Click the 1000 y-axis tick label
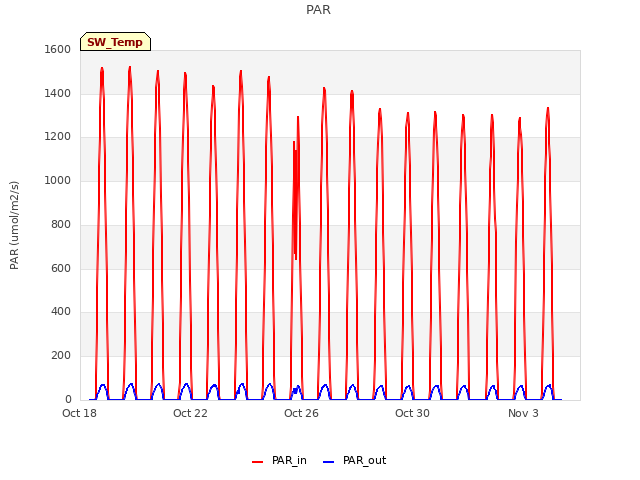The image size is (640, 480). [x=58, y=180]
